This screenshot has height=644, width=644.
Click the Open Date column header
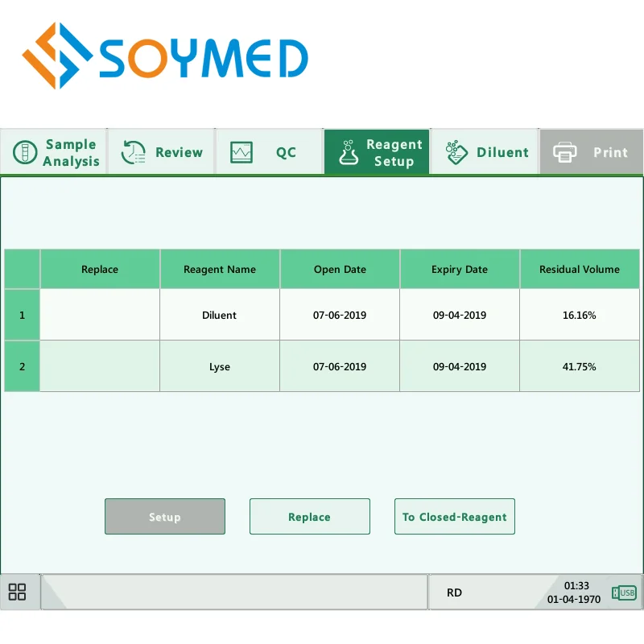point(340,269)
